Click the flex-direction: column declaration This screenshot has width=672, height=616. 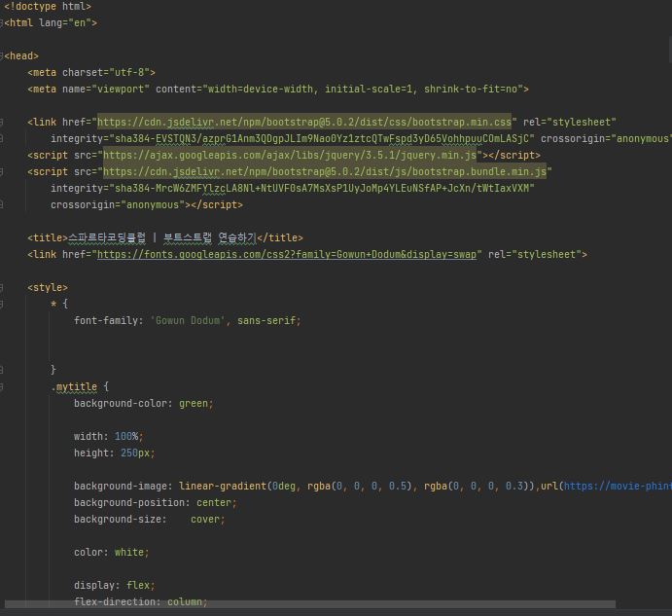point(141,601)
